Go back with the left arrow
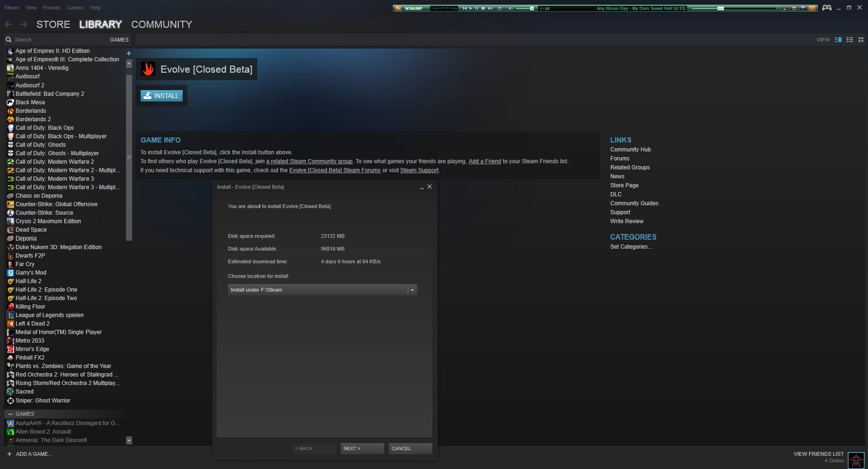This screenshot has width=868, height=469. (x=8, y=24)
